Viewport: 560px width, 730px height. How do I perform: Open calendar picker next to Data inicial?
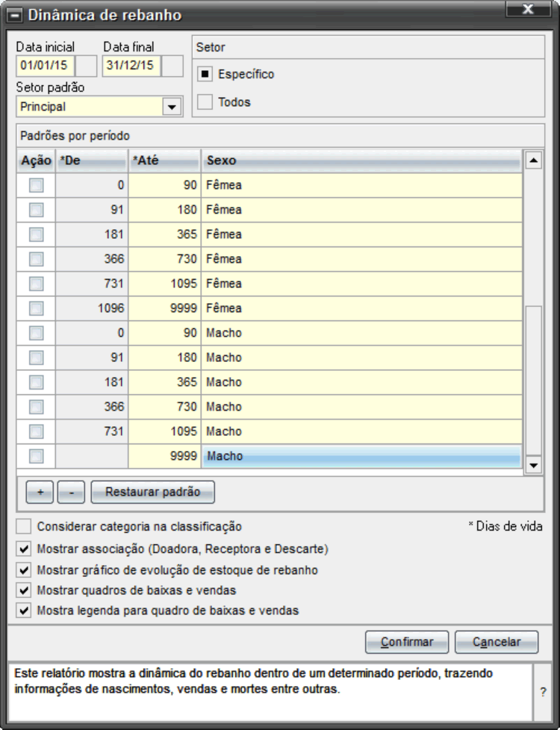coord(86,66)
